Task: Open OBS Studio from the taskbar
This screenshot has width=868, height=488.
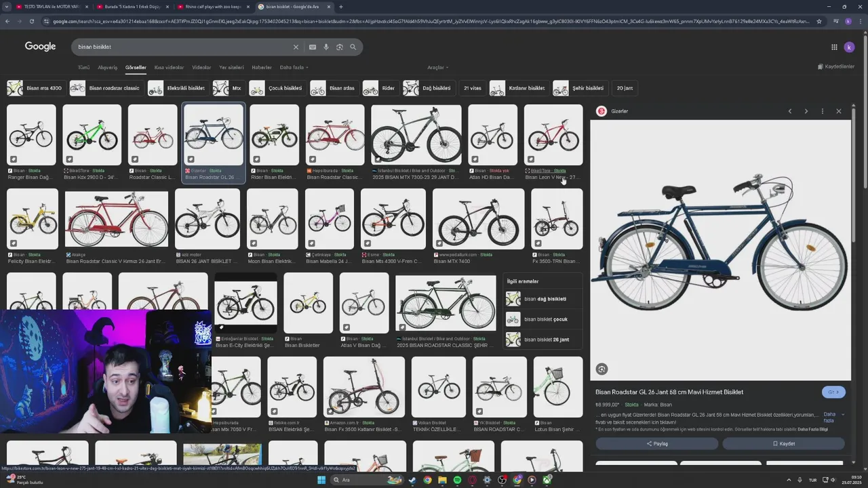Action: [502, 480]
